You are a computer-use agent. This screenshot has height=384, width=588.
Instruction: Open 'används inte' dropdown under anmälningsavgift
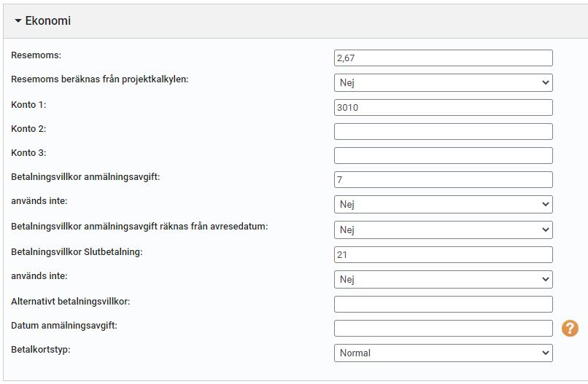[444, 204]
